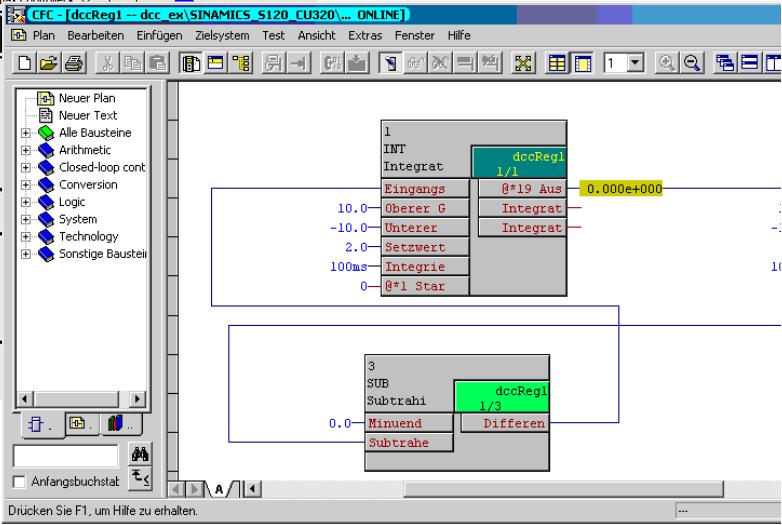Click the Minuend input of SUB block
Viewport: 782px width, 525px height.
pyautogui.click(x=409, y=423)
